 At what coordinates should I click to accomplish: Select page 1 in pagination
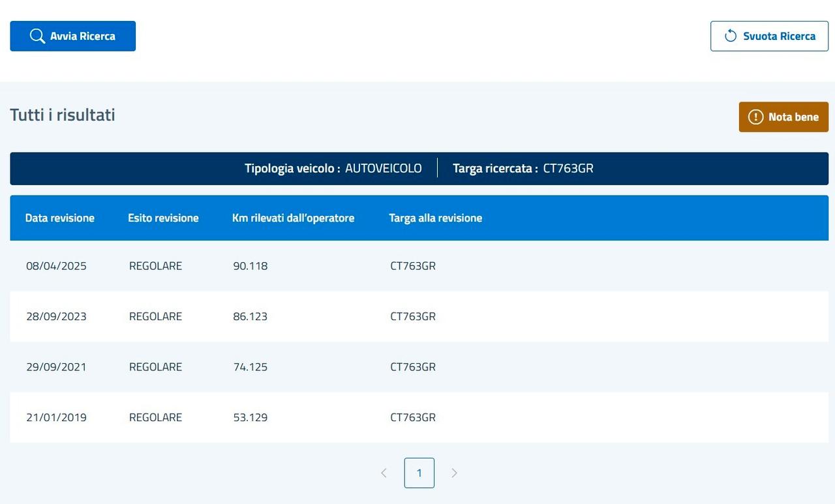(x=419, y=473)
